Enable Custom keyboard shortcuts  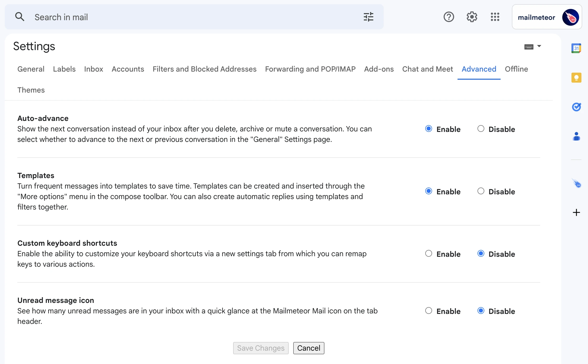(x=429, y=254)
